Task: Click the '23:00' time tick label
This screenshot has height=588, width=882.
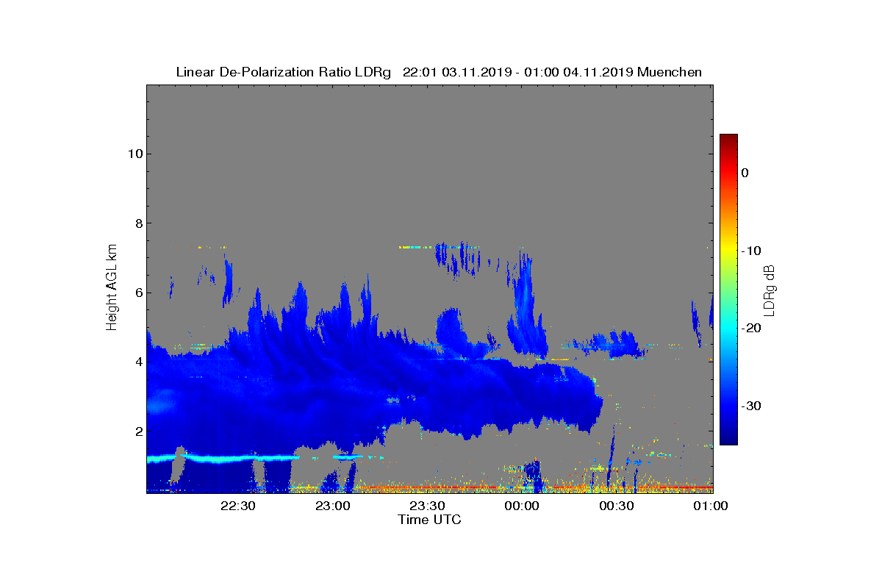Action: [x=332, y=506]
